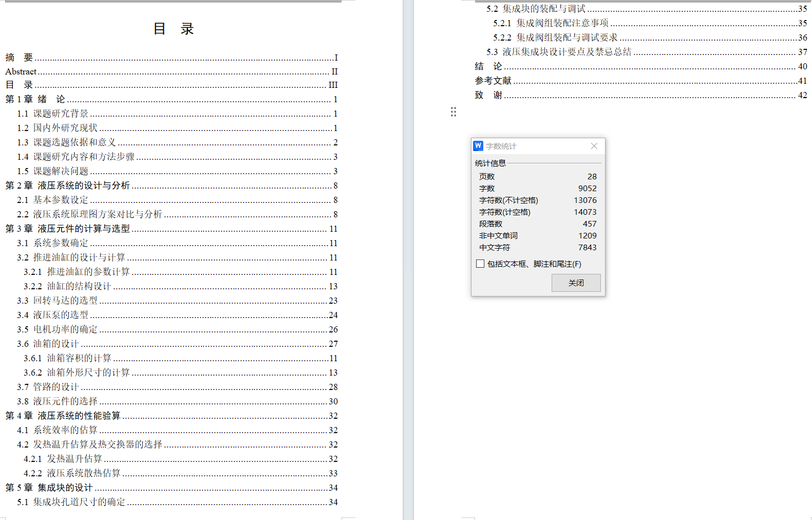812x520 pixels.
Task: Click the 目录 page title
Action: pos(174,29)
